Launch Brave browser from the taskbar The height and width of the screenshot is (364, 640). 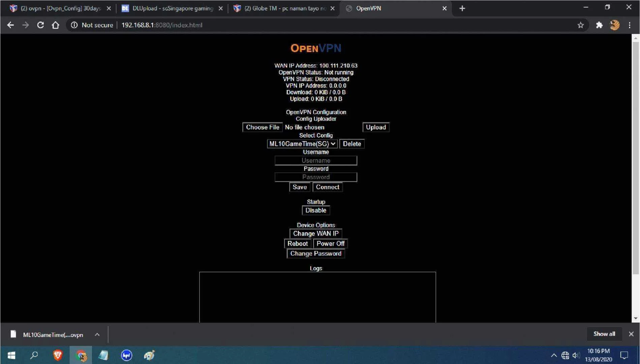(58, 355)
